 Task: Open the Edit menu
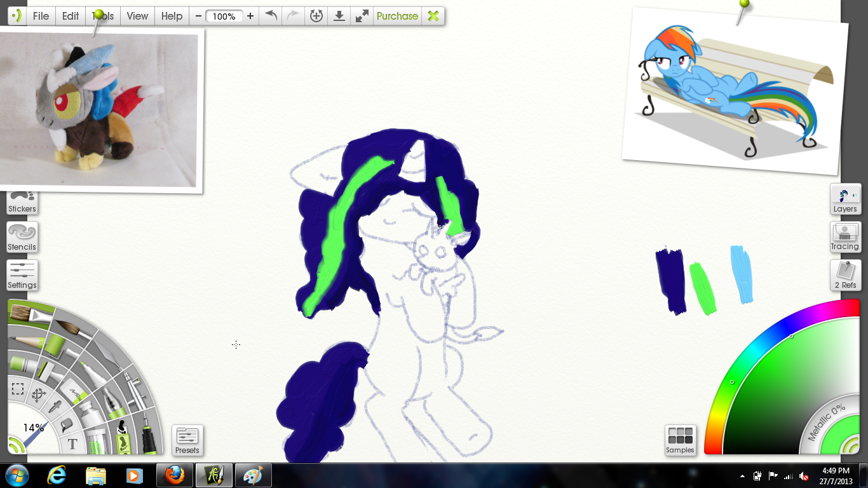(x=71, y=16)
